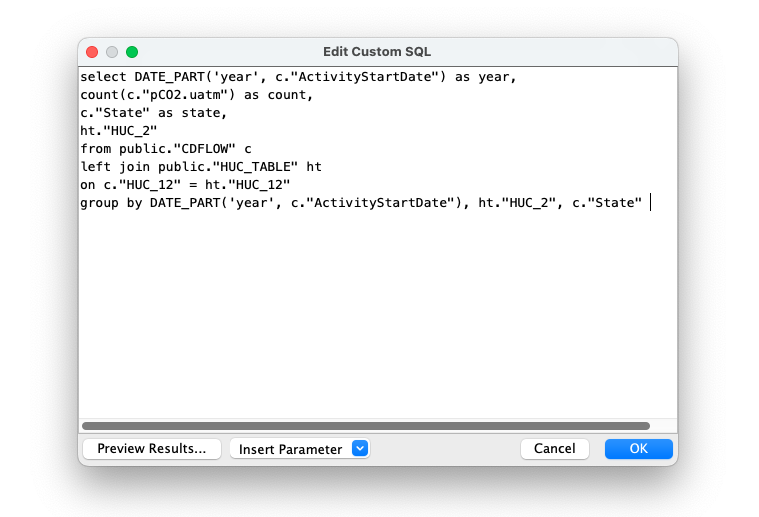Click the c."State" as state line
Image resolution: width=759 pixels, height=517 pixels.
tap(153, 113)
